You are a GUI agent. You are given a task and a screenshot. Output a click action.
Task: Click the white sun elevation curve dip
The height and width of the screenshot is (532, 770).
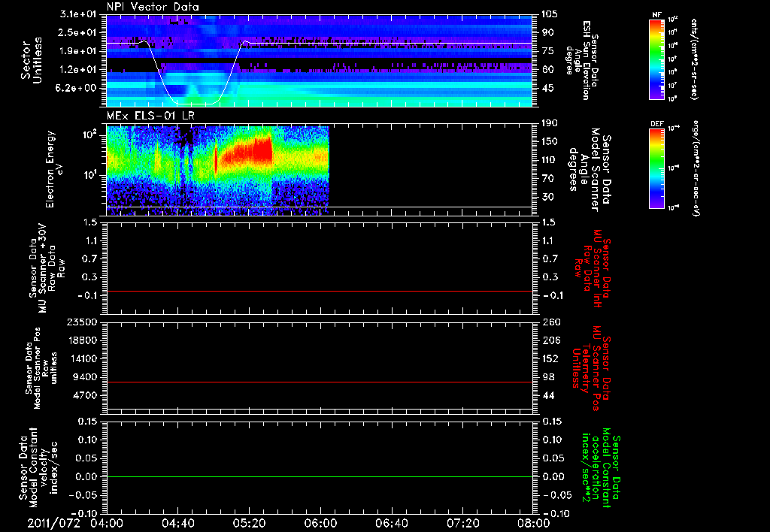196,104
